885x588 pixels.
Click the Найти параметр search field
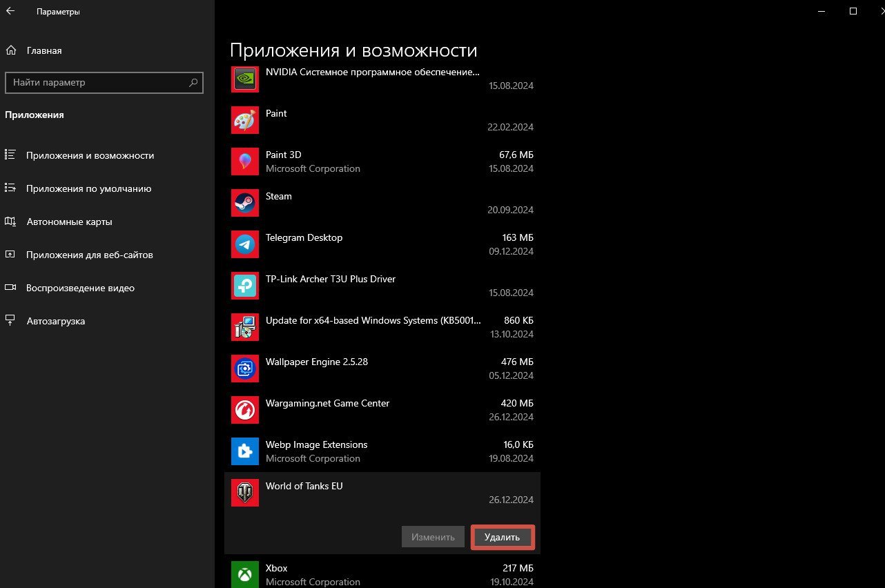pos(104,82)
